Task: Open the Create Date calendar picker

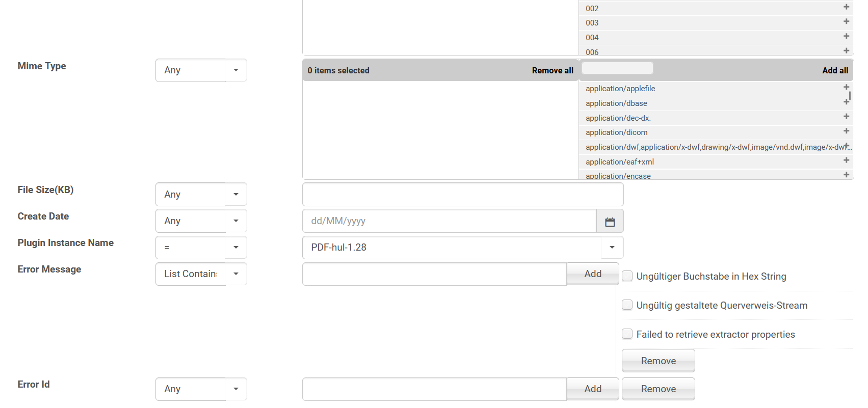Action: coord(610,221)
